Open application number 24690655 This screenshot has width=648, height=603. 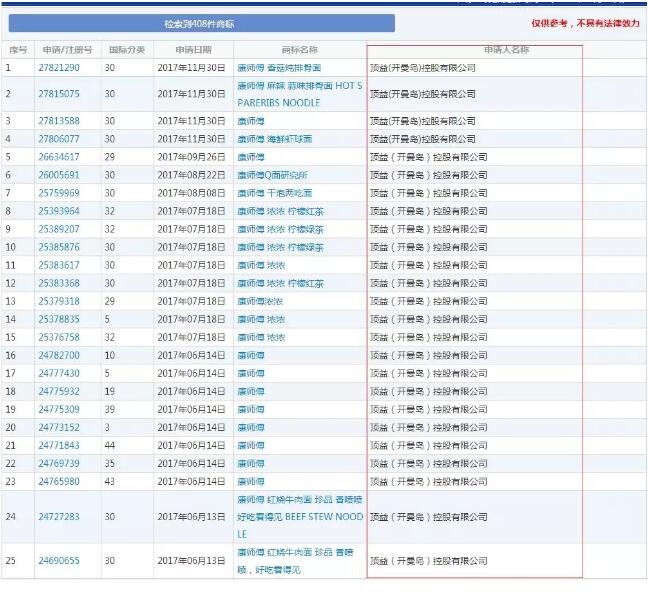(59, 561)
